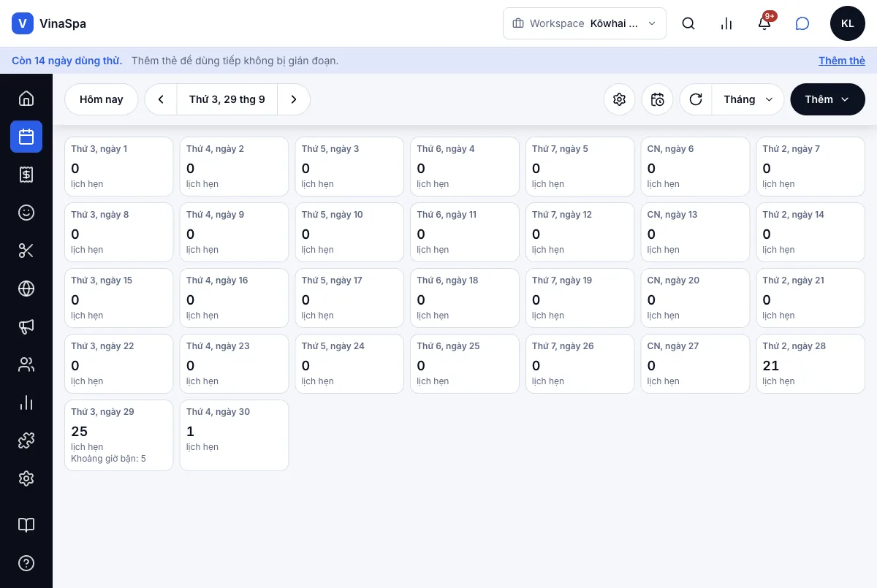Screen dimensions: 877x588
Task: Open the services scissors icon in sidebar
Action: coord(26,251)
